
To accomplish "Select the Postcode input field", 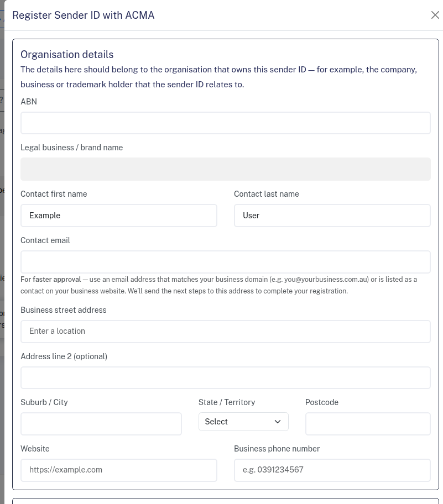I will 367,424.
